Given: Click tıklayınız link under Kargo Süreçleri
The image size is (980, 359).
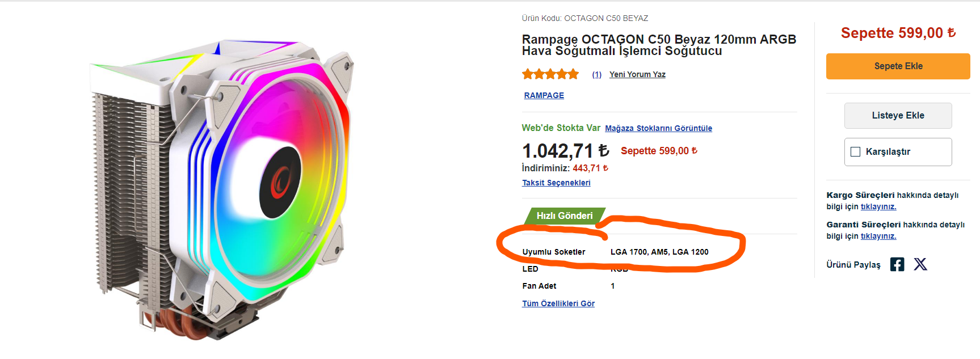Looking at the screenshot, I should [878, 207].
